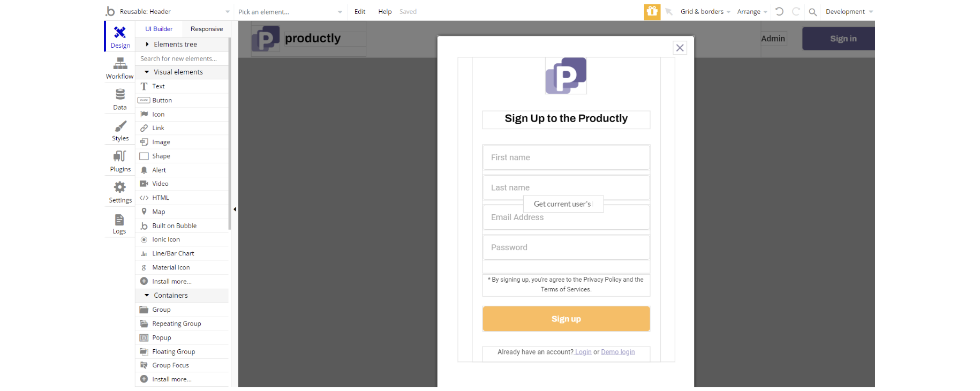The width and height of the screenshot is (980, 391).
Task: Open the Workflow tab icon
Action: point(120,65)
